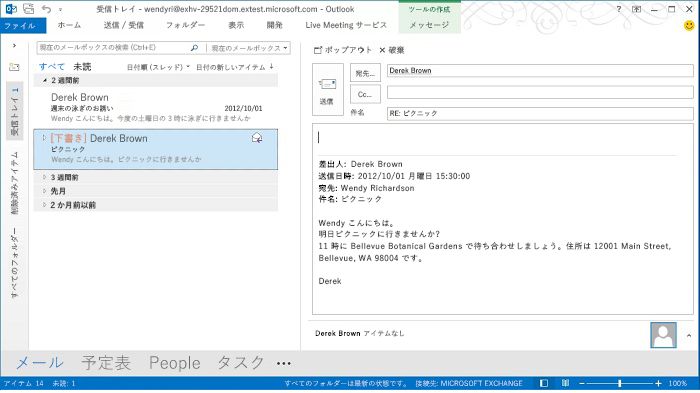Click the To field containing Derek Brown
Screen dimensions: 700x393
(540, 71)
